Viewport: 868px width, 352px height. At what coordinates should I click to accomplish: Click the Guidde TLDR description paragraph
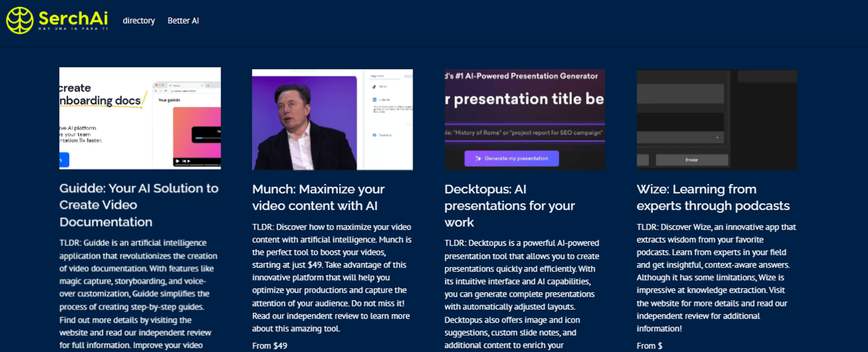pos(139,294)
